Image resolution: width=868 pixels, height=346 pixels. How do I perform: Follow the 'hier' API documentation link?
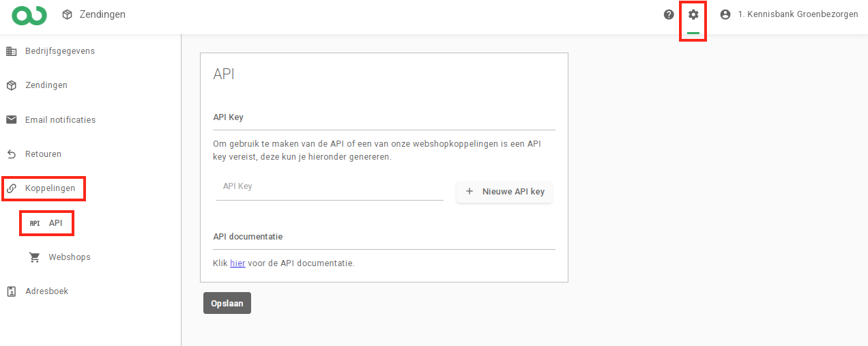tap(237, 263)
